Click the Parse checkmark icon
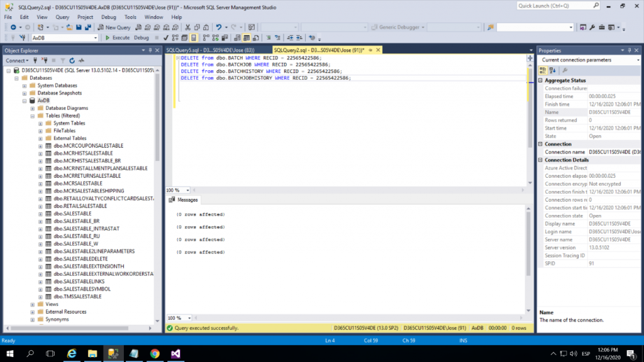644x362 pixels. [165, 38]
